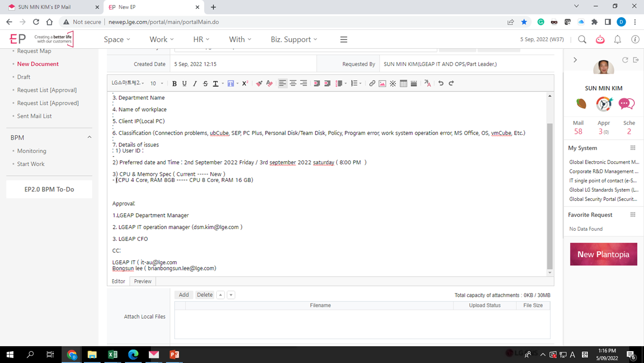Switch to the Preview tab
The width and height of the screenshot is (644, 363).
click(143, 281)
